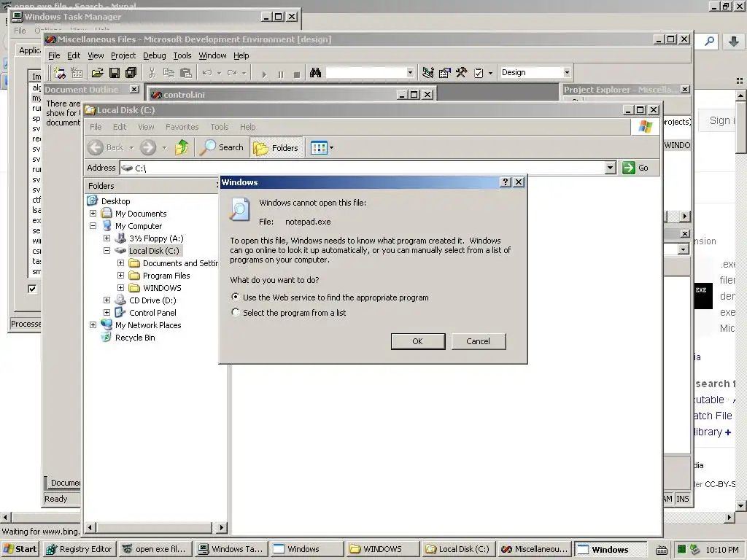Image resolution: width=747 pixels, height=560 pixels.
Task: Open find combo box dropdown in toolbar
Action: point(410,72)
